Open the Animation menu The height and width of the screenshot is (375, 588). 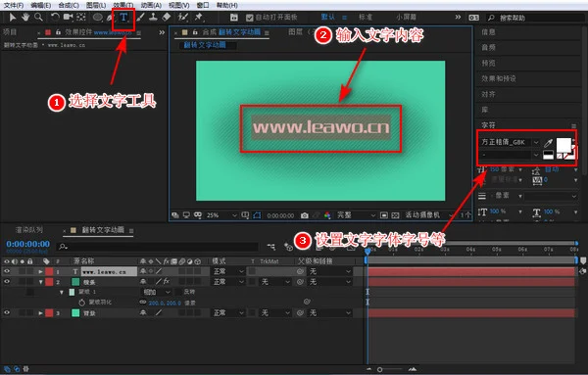[x=151, y=5]
